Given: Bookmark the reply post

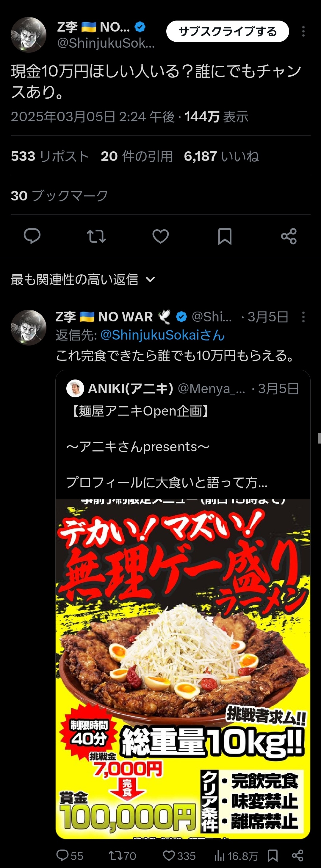Looking at the screenshot, I should click(x=273, y=855).
